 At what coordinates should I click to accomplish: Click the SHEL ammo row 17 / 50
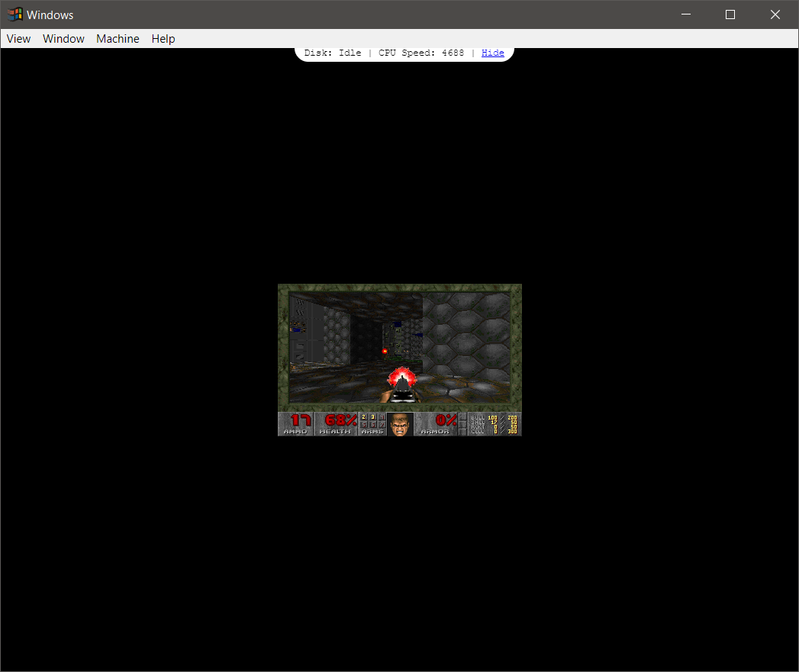click(x=495, y=423)
